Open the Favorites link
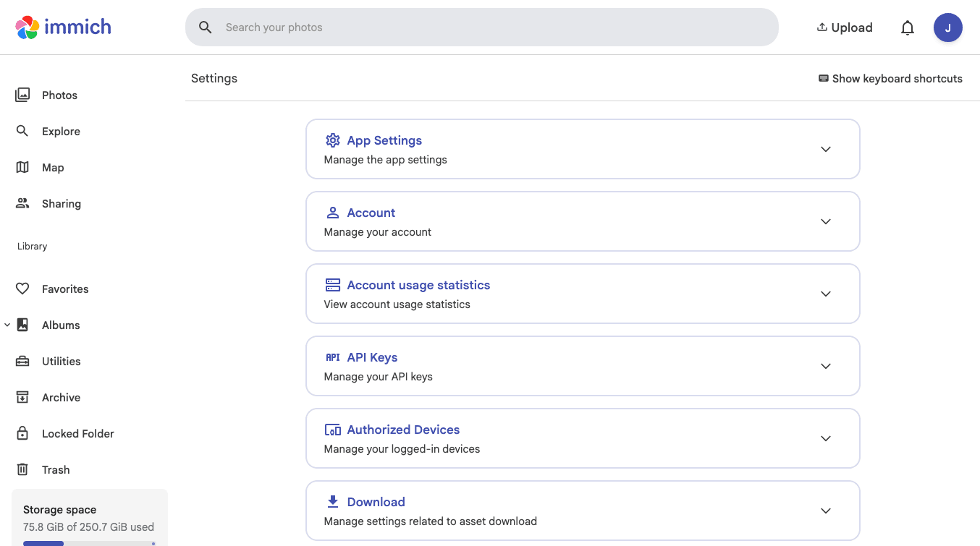The height and width of the screenshot is (546, 980). click(x=65, y=289)
